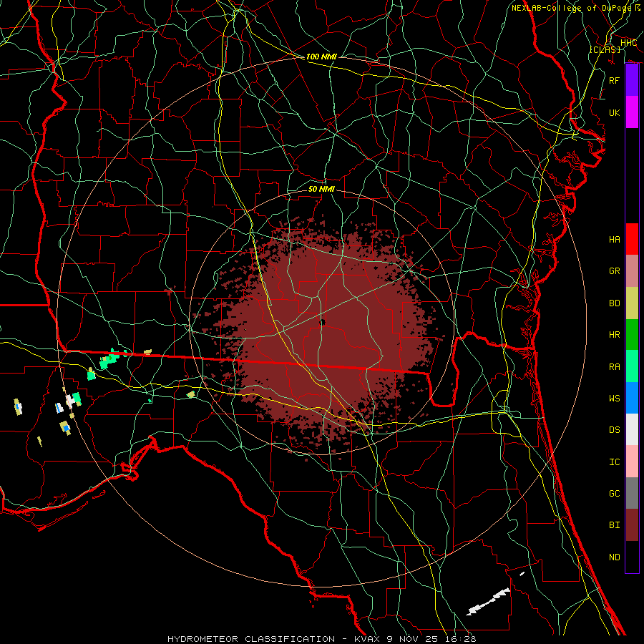Pick the RA light green legend swatch

point(632,366)
